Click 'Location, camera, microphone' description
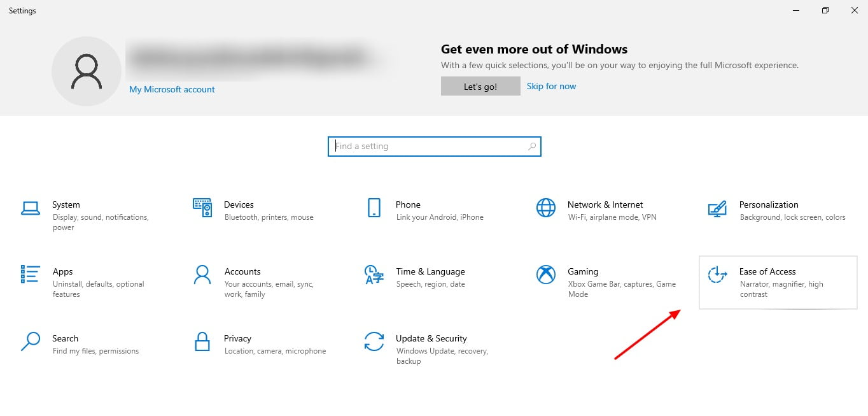The width and height of the screenshot is (868, 416). click(x=275, y=351)
